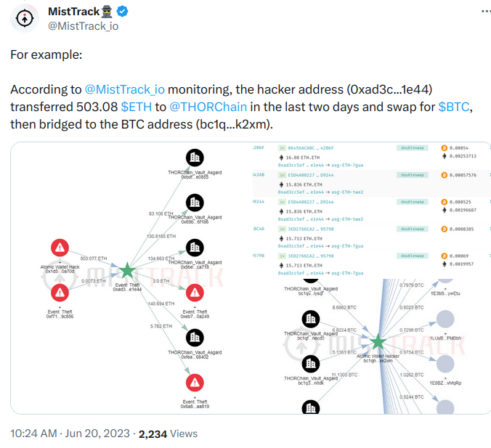
Task: Click the Event Theft node 0xeb7...0a249
Action: point(195,293)
